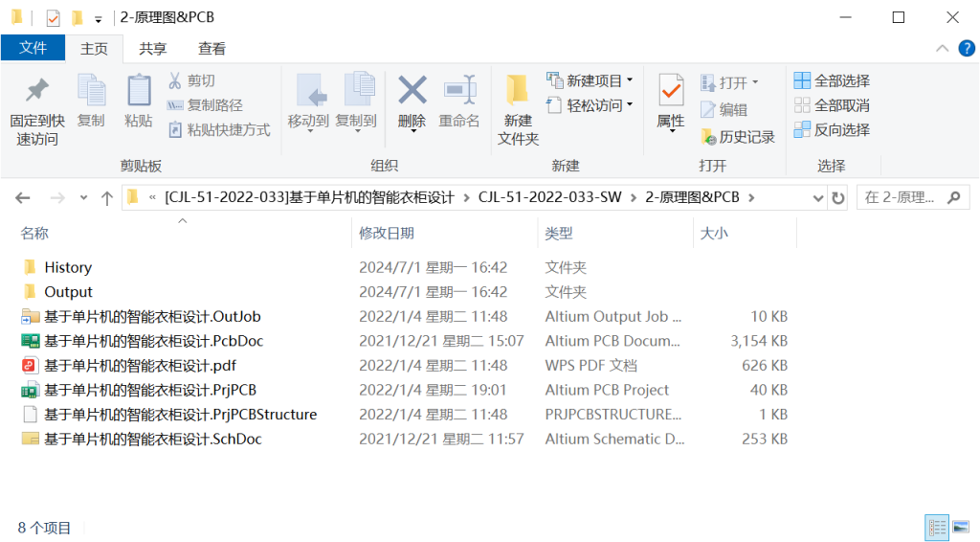This screenshot has width=980, height=542.
Task: Open the Open (打开) dropdown
Action: pyautogui.click(x=729, y=82)
